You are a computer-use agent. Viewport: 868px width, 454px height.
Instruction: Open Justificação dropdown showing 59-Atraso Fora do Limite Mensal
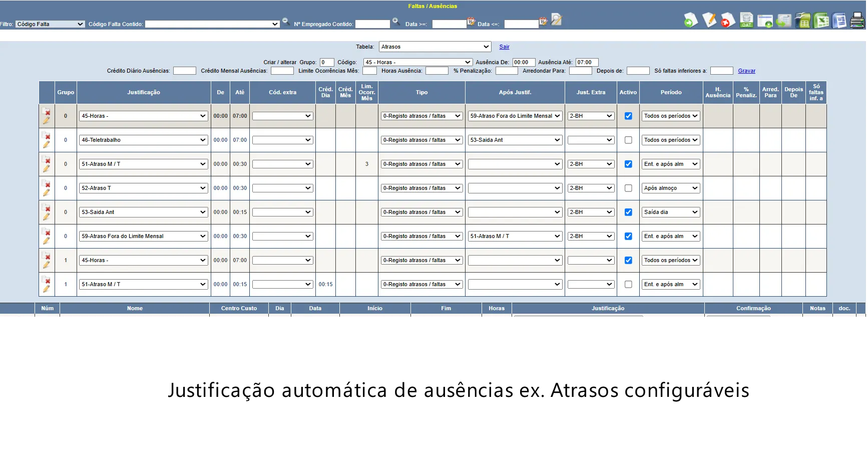(144, 236)
